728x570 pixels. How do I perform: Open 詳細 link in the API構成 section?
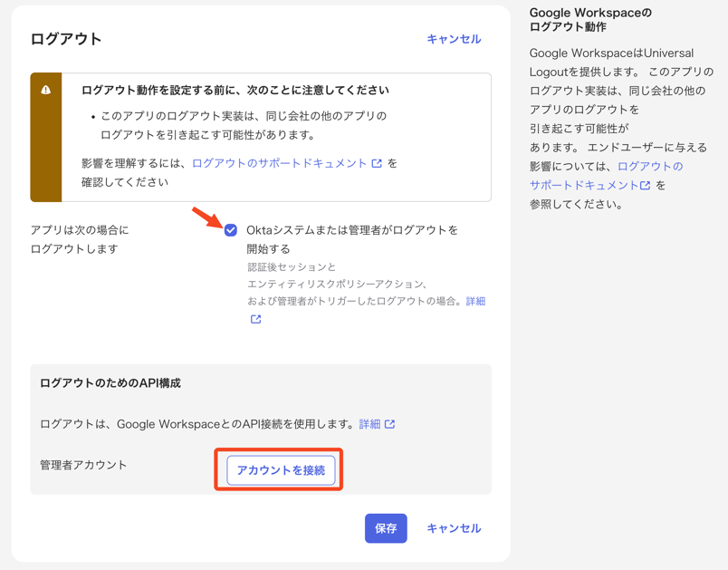click(x=369, y=424)
